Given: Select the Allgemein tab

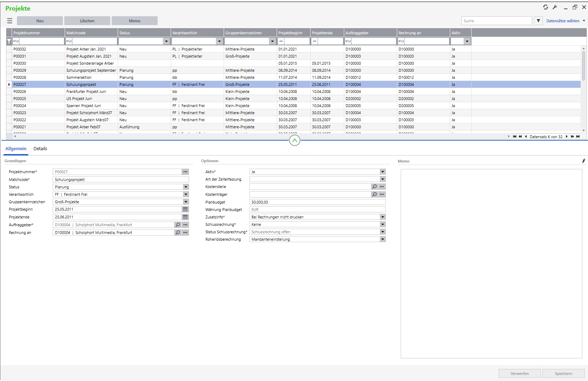Looking at the screenshot, I should (x=16, y=149).
